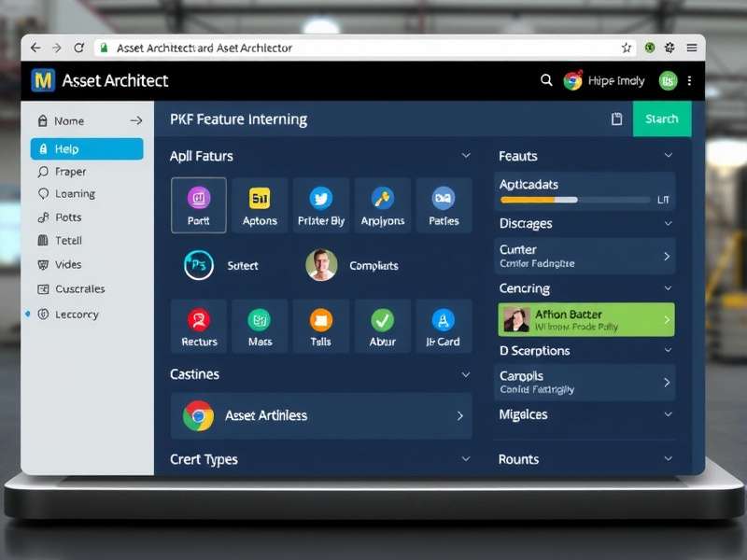Click the red Recturs icon
The width and height of the screenshot is (747, 560).
199,320
